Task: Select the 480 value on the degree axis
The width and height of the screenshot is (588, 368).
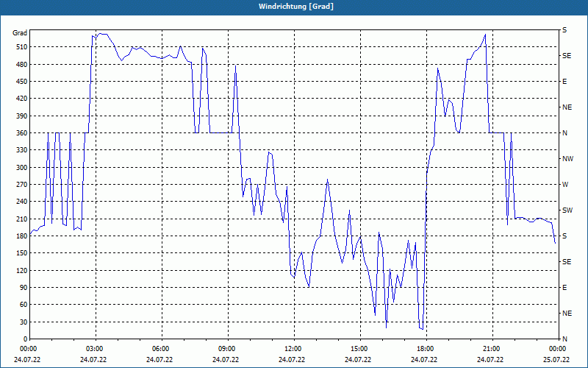Action: (x=22, y=64)
